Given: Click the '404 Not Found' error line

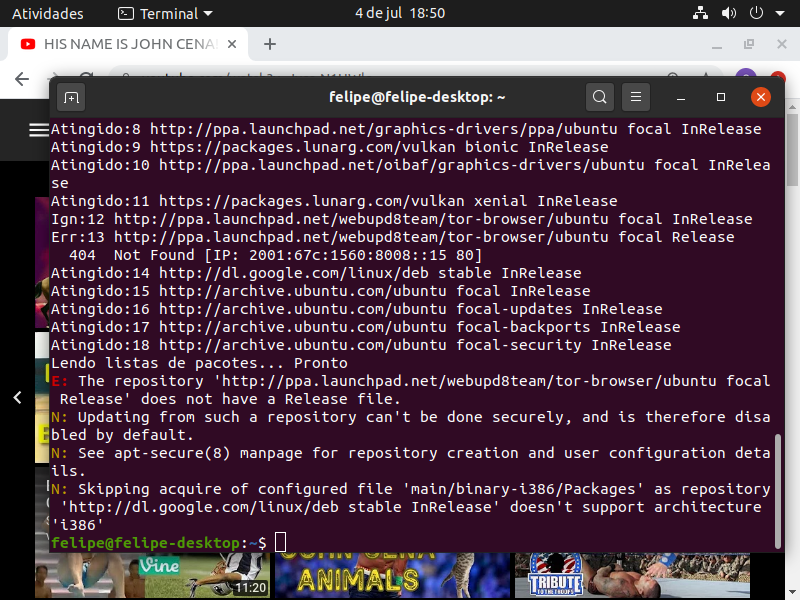Looking at the screenshot, I should pos(276,255).
